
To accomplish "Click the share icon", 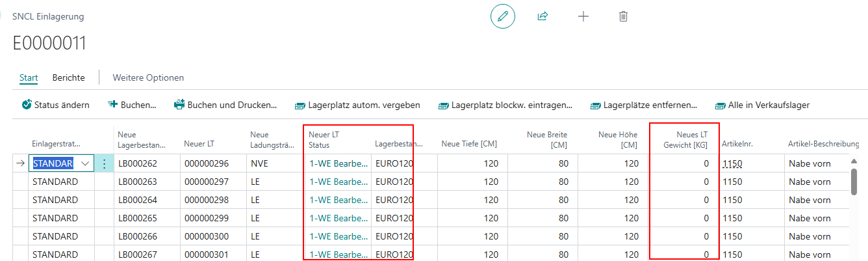I will (542, 17).
